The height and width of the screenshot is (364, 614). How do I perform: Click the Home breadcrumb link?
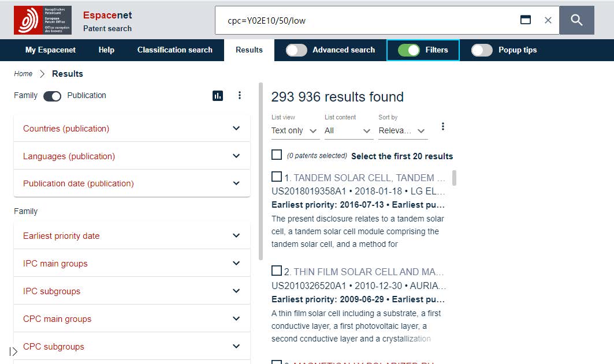click(23, 74)
